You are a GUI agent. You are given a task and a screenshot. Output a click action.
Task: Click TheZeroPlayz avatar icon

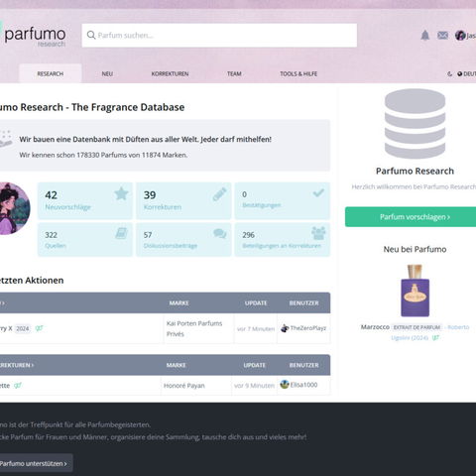click(285, 328)
